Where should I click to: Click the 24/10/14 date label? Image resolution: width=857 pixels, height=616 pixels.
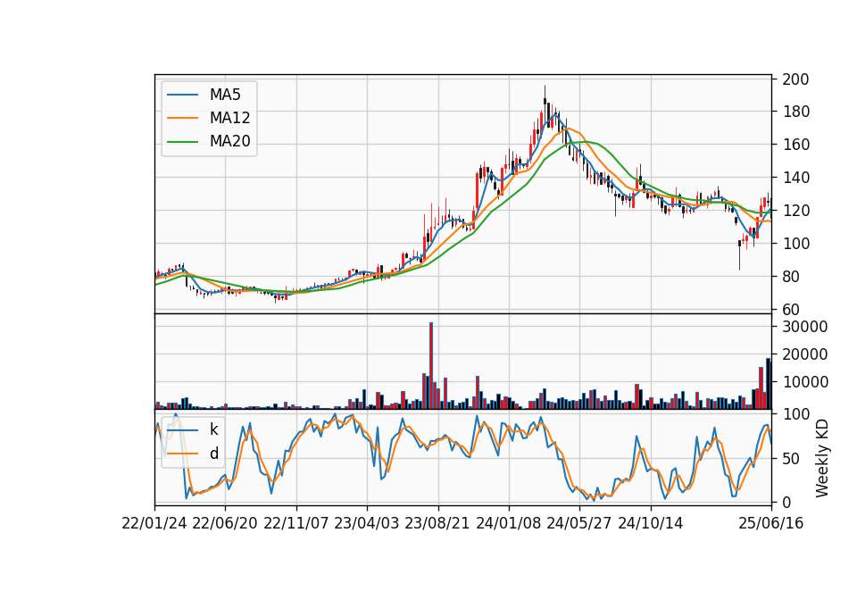(651, 523)
